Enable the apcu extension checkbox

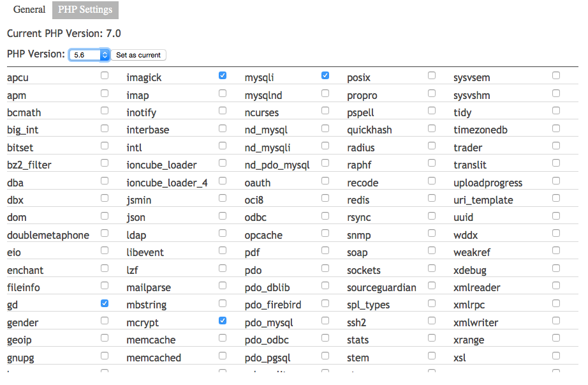pyautogui.click(x=105, y=75)
